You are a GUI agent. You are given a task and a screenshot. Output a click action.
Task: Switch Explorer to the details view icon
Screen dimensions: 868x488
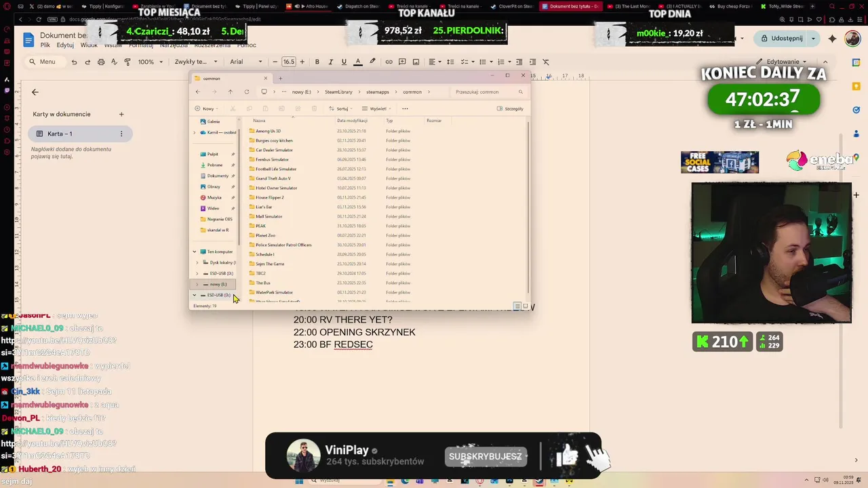tap(517, 306)
